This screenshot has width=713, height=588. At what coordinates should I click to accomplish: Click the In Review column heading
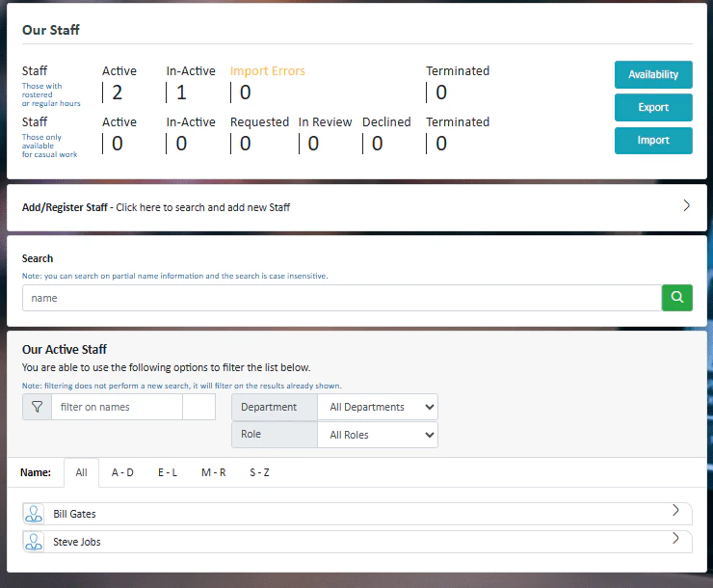tap(325, 121)
